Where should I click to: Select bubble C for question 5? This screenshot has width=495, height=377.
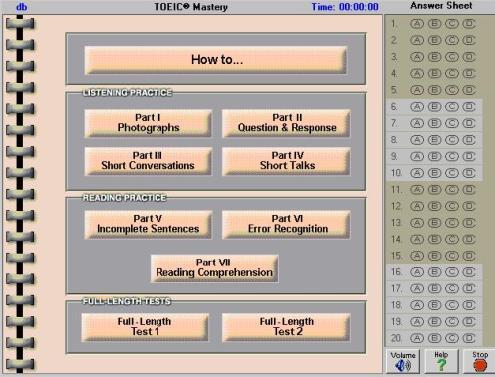coord(452,90)
